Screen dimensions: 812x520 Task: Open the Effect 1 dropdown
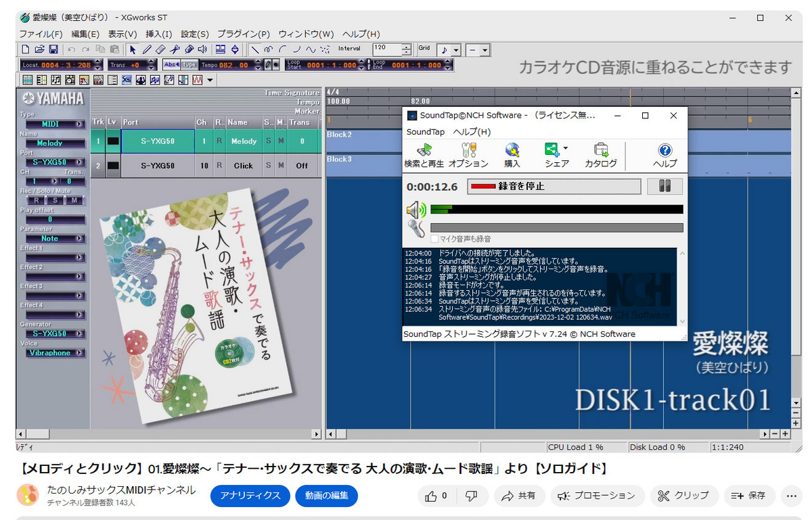[x=55, y=257]
